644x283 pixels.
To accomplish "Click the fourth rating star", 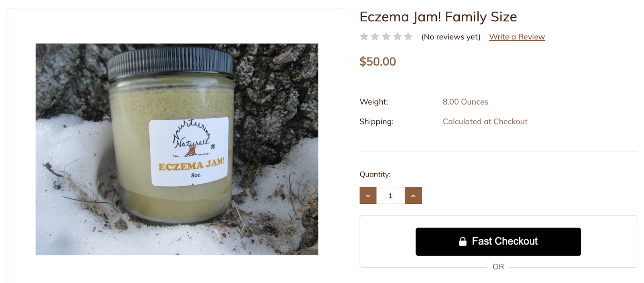I will click(397, 37).
